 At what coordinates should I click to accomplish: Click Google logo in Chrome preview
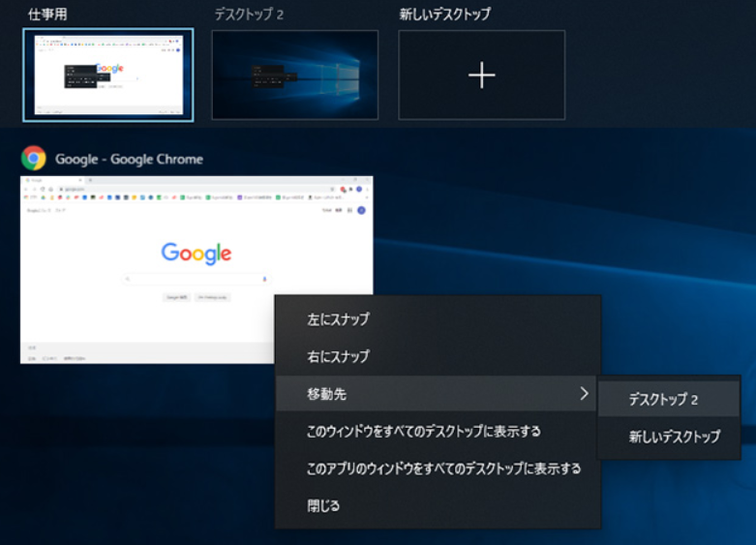(x=197, y=254)
